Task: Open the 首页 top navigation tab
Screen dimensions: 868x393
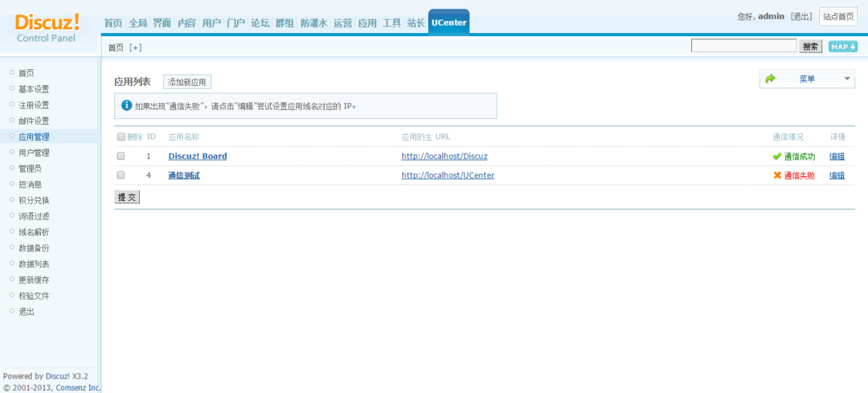Action: pyautogui.click(x=113, y=23)
